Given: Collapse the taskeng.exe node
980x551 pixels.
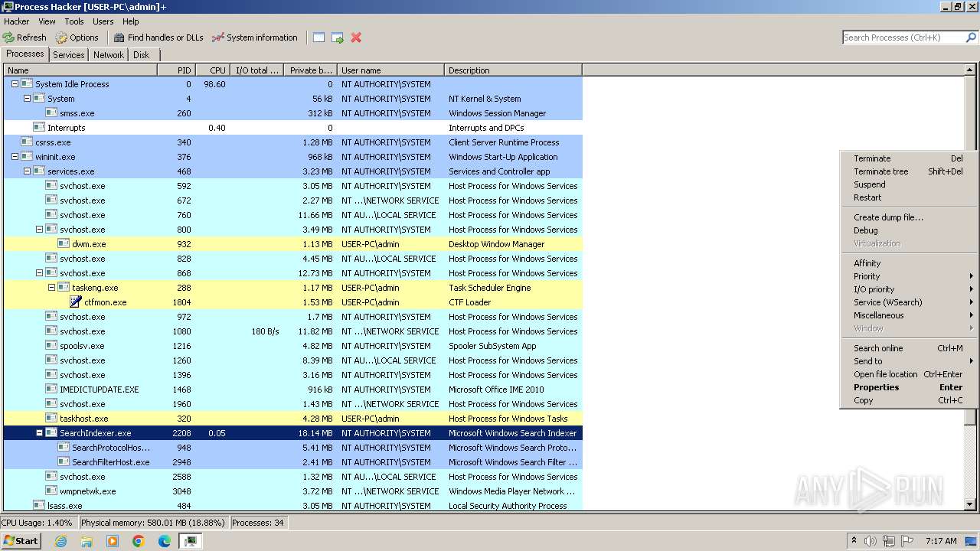Looking at the screenshot, I should point(51,288).
